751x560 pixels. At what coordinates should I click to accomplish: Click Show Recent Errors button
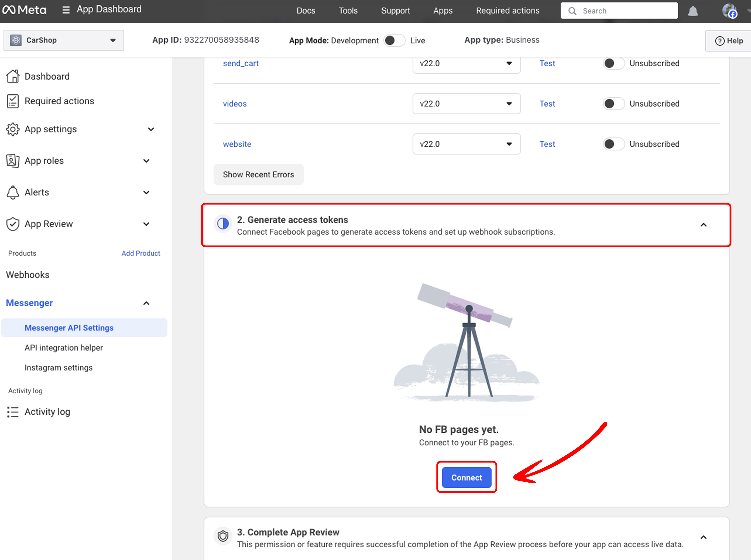pos(258,175)
